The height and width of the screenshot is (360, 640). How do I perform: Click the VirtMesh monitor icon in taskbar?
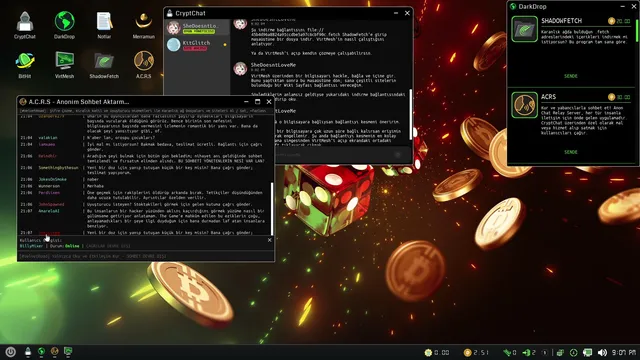68,351
